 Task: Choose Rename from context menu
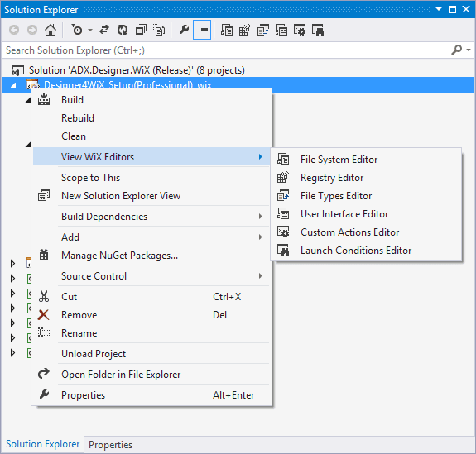click(151, 333)
